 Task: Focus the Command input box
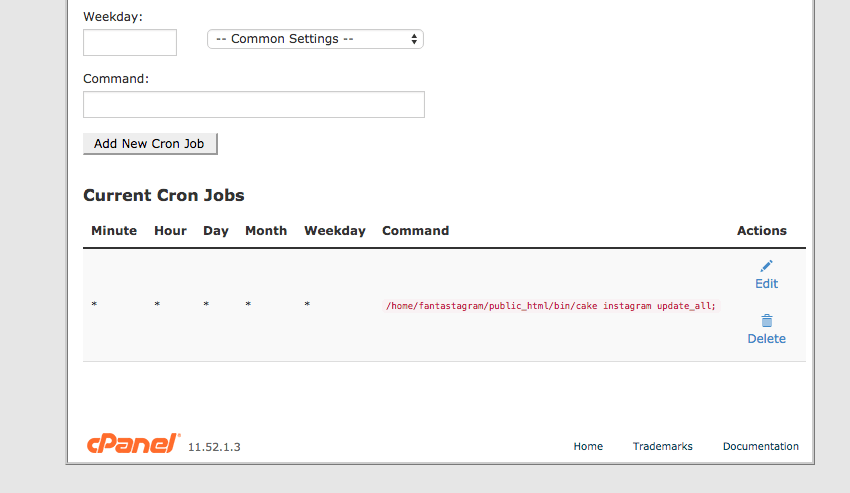click(254, 105)
